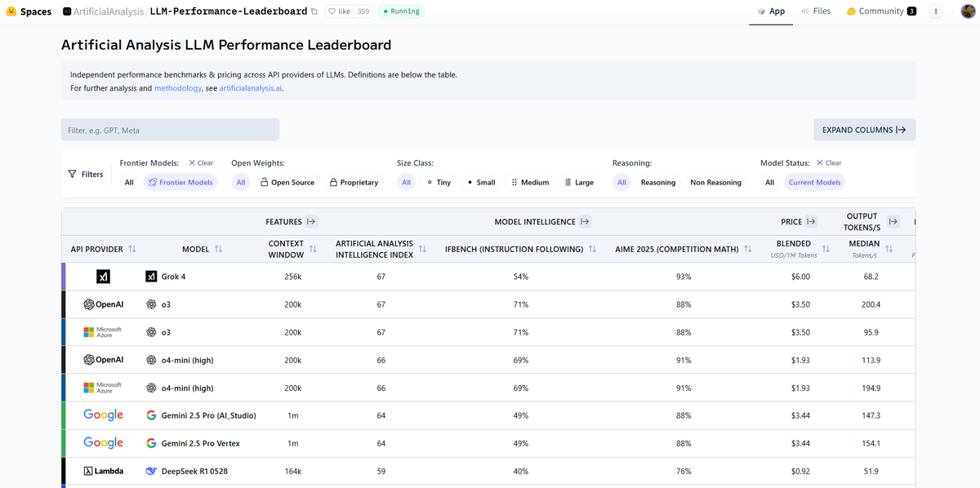Filter by Reasoning models

pyautogui.click(x=658, y=182)
